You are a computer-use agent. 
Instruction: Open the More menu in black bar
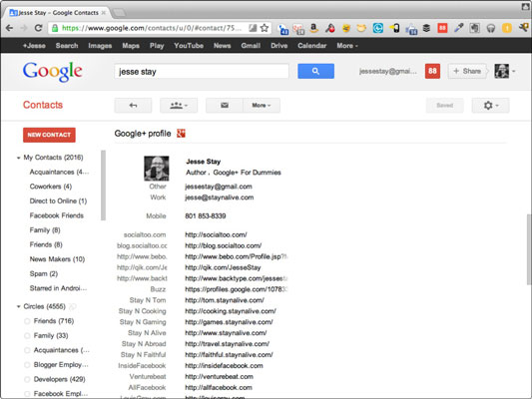point(347,46)
